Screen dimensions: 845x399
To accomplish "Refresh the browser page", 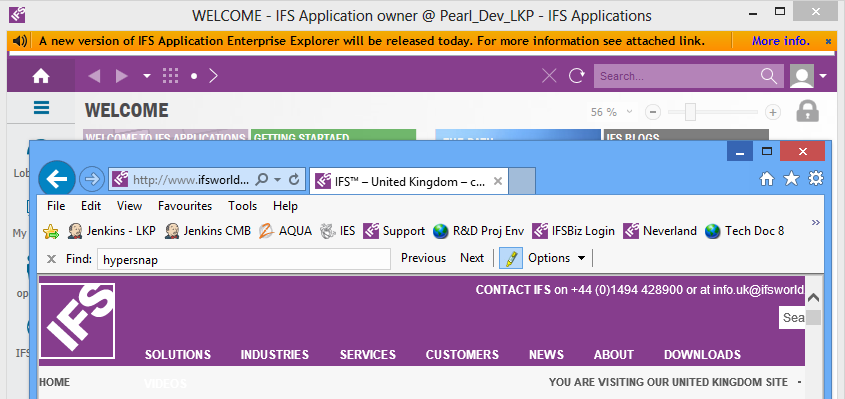I will pos(294,180).
